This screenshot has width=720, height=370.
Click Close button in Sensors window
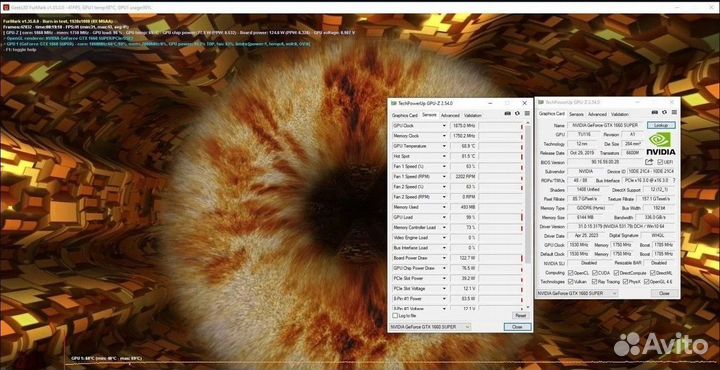(x=518, y=327)
